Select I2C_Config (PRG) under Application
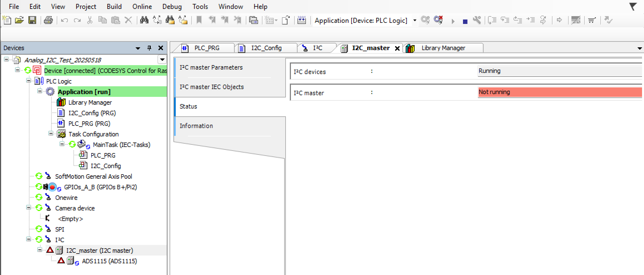644x275 pixels. pyautogui.click(x=92, y=113)
